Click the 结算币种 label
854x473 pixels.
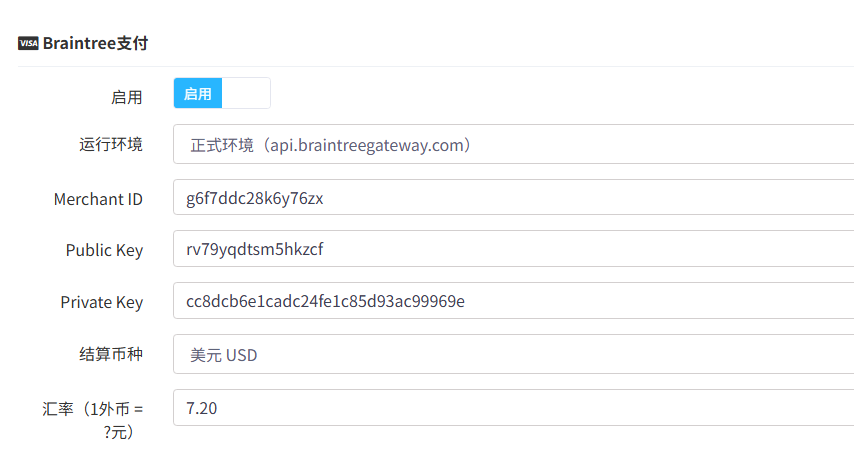[111, 354]
